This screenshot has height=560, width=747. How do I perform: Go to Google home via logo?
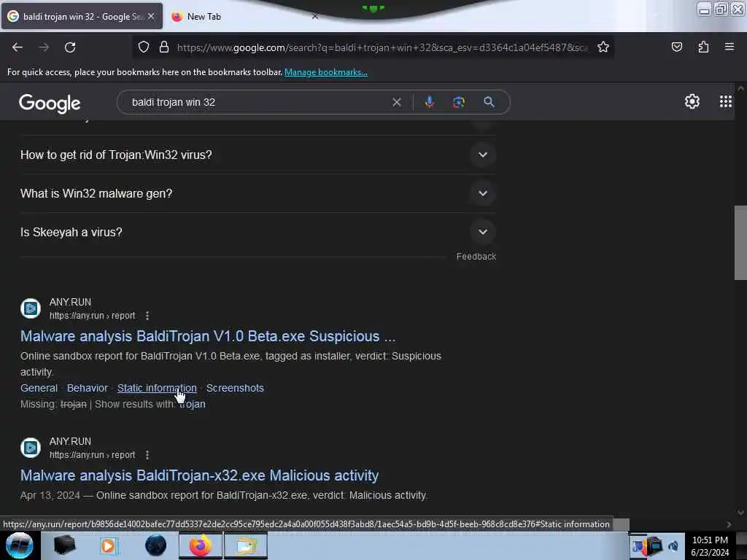click(x=50, y=104)
